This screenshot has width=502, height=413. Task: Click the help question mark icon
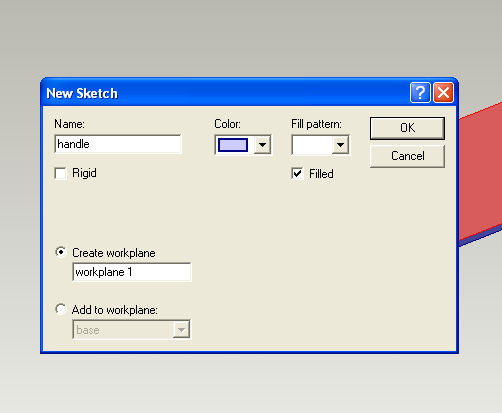click(420, 93)
